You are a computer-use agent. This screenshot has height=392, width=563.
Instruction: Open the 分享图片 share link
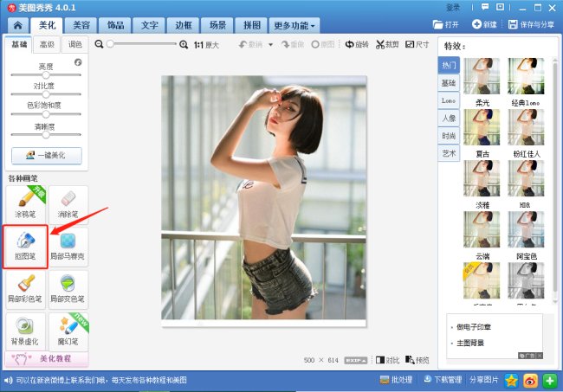pyautogui.click(x=483, y=380)
